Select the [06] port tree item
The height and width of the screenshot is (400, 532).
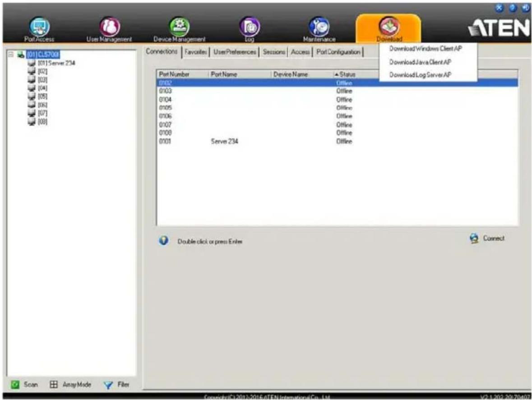pyautogui.click(x=42, y=105)
